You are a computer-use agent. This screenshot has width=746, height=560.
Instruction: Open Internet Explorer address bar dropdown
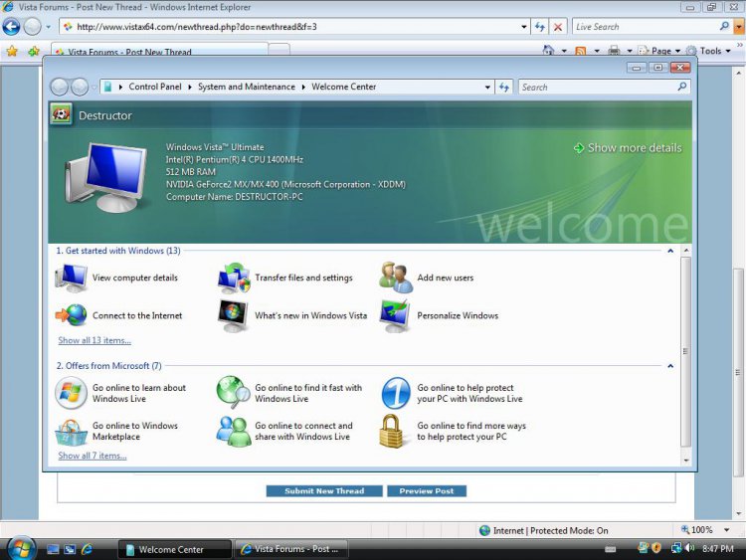tap(524, 27)
